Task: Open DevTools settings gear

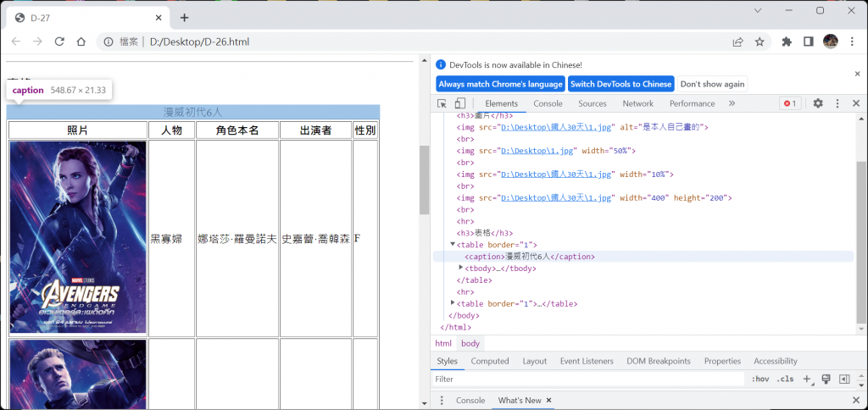Action: pos(818,103)
